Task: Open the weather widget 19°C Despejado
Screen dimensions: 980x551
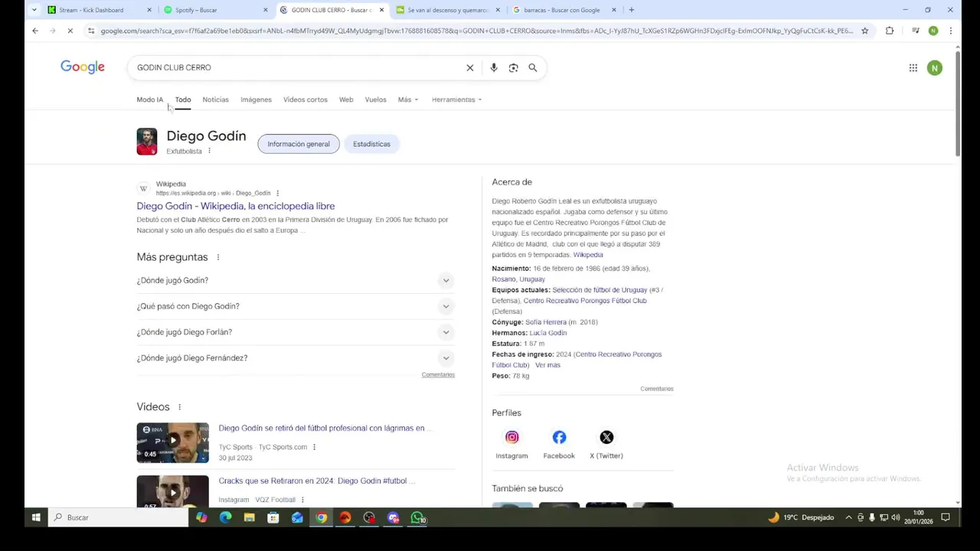Action: pos(801,517)
